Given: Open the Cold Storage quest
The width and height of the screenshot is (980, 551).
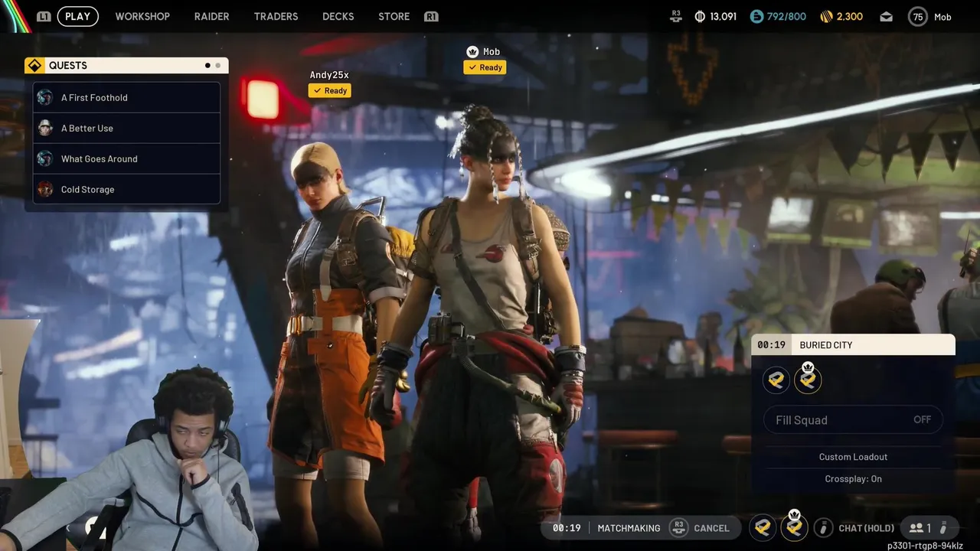Looking at the screenshot, I should coord(126,189).
